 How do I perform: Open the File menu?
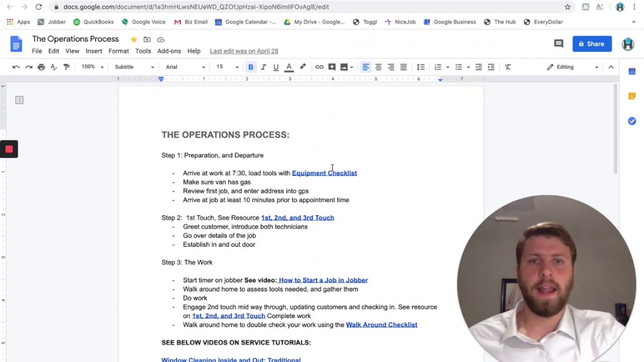tap(37, 51)
